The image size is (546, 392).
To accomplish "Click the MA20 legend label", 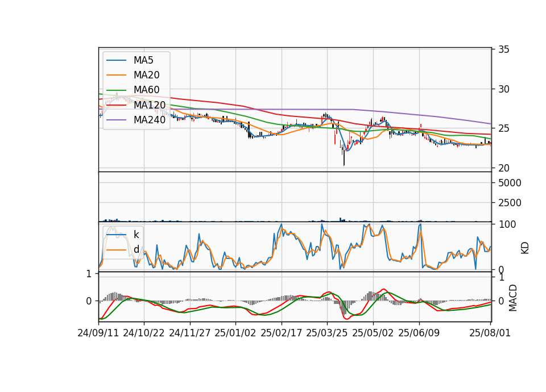I will point(146,75).
